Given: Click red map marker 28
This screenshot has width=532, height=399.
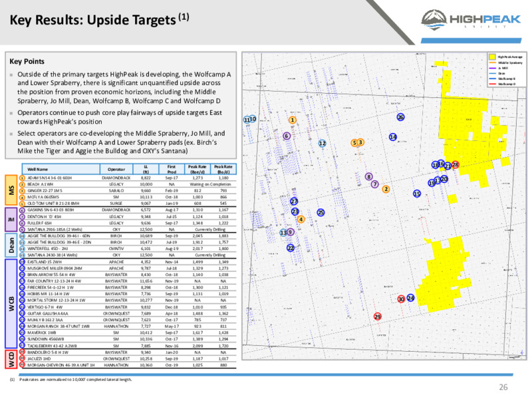Looking at the screenshot, I should pyautogui.click(x=456, y=165).
